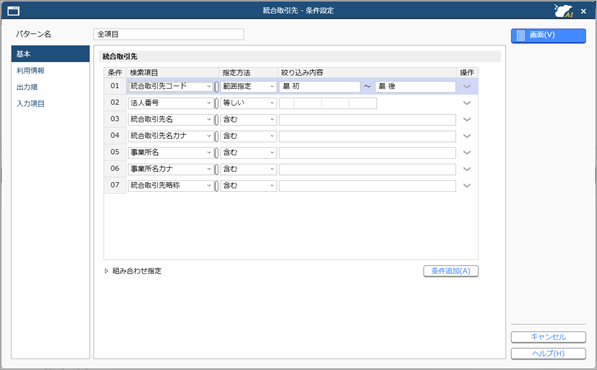Open 含む method dropdown in row 06
Screen dimensions: 597x370
pyautogui.click(x=248, y=169)
